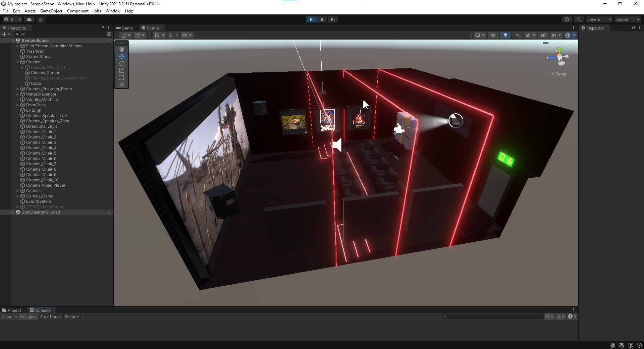Click the Unity cloud services icon
Viewport: 644px width, 349px height.
tap(29, 19)
